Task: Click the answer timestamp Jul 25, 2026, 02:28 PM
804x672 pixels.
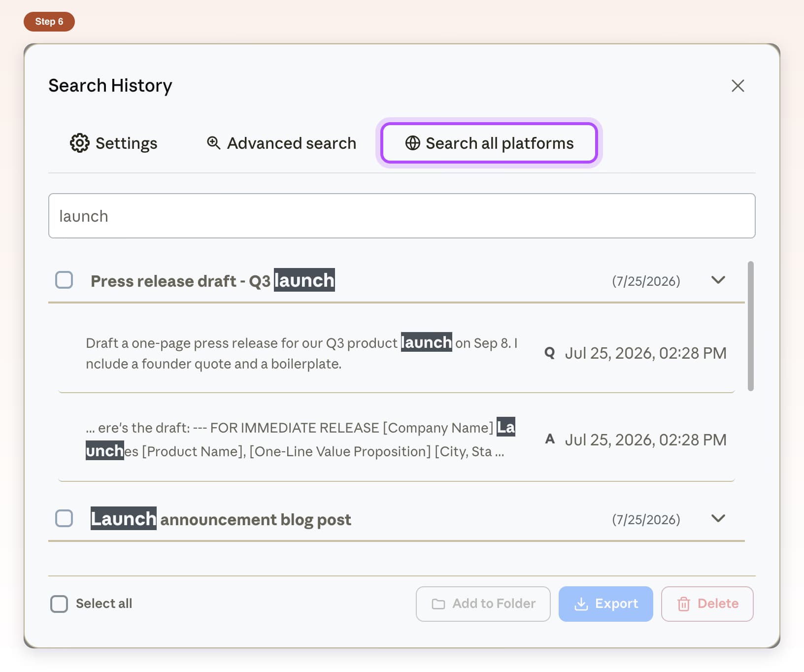Action: tap(645, 439)
